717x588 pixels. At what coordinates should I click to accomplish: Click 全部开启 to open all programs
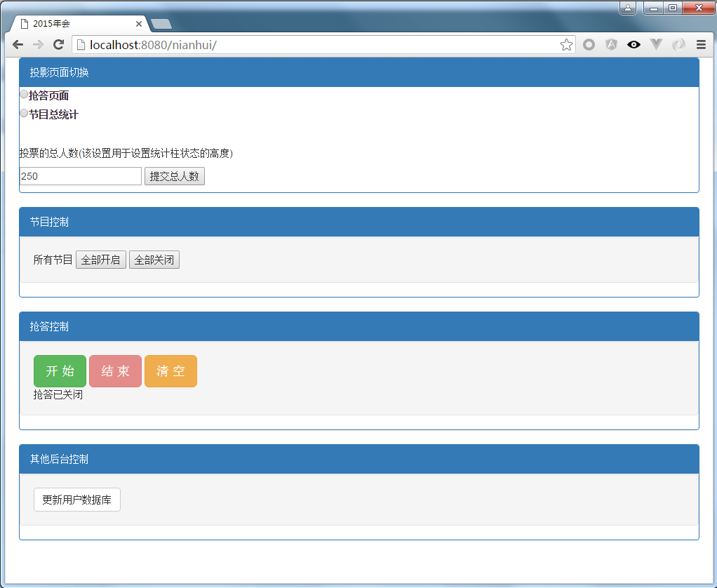(x=100, y=260)
